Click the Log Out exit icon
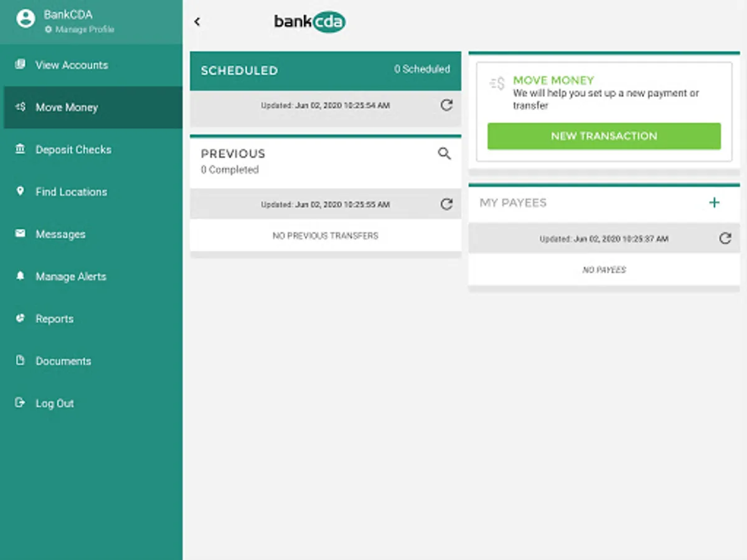This screenshot has width=747, height=560. coord(21,403)
